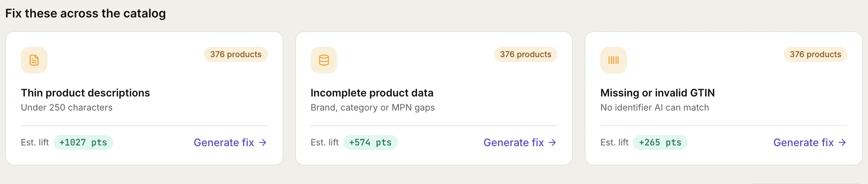Generate fix for thin product descriptions
Screen dimensions: 868x184
[x=230, y=142]
